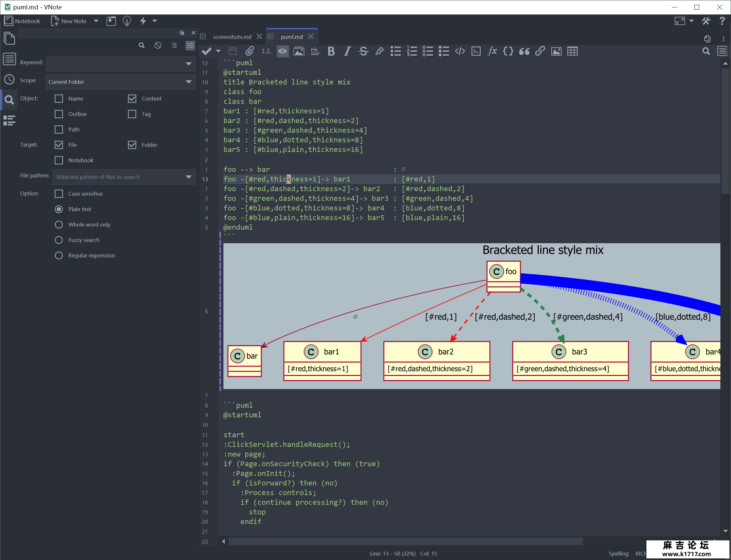Open the tag list sidebar icon
This screenshot has width=731, height=560.
click(9, 59)
